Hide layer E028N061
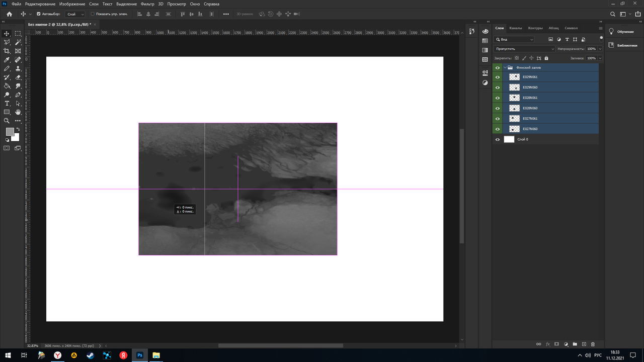Image resolution: width=644 pixels, height=362 pixels. point(498,98)
